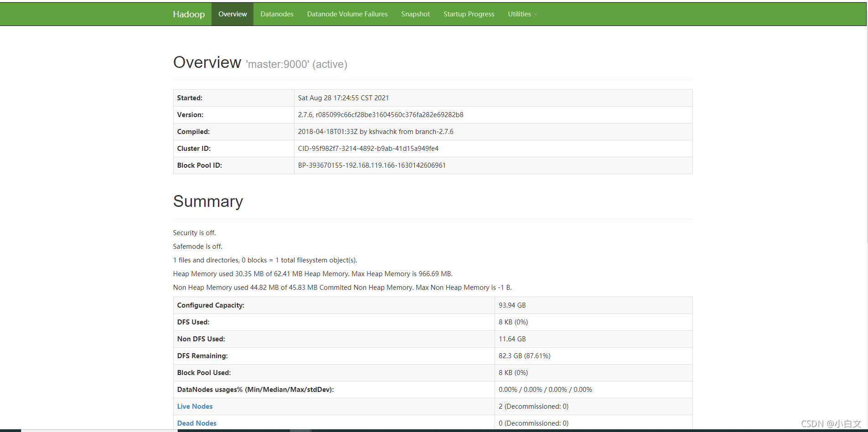Image resolution: width=868 pixels, height=432 pixels.
Task: Click the 'DFS Used:' label
Action: (x=193, y=322)
